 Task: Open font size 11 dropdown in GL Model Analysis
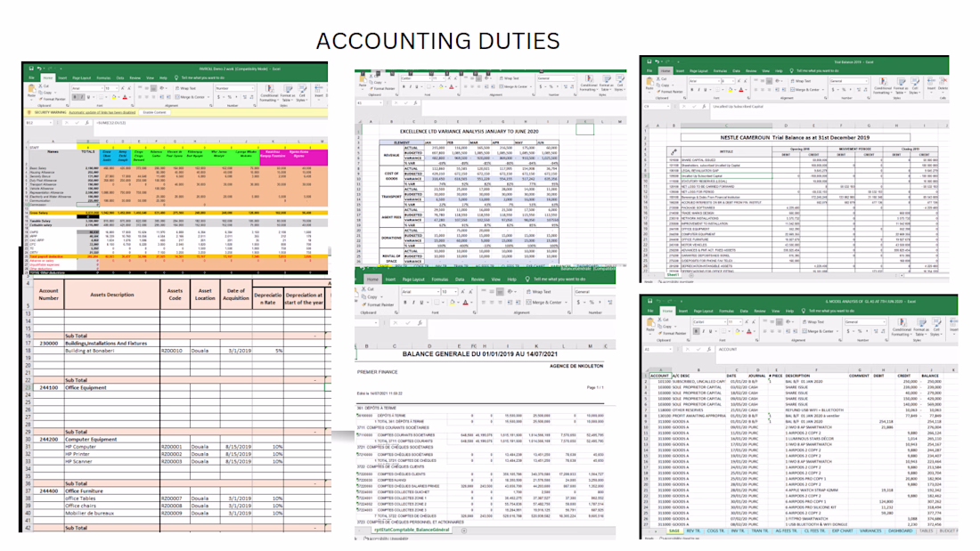[735, 321]
